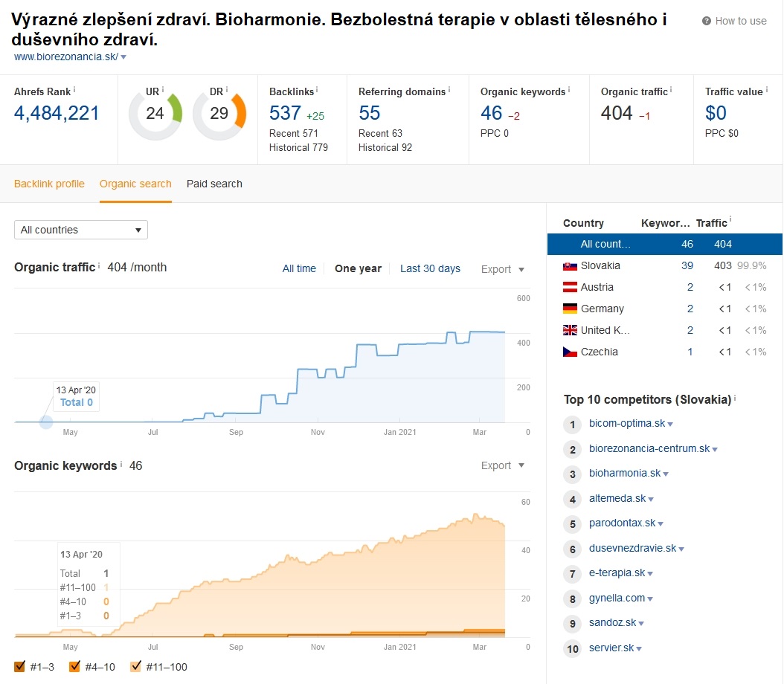This screenshot has height=684, width=784.
Task: Open the UR info tooltip icon
Action: click(x=162, y=90)
